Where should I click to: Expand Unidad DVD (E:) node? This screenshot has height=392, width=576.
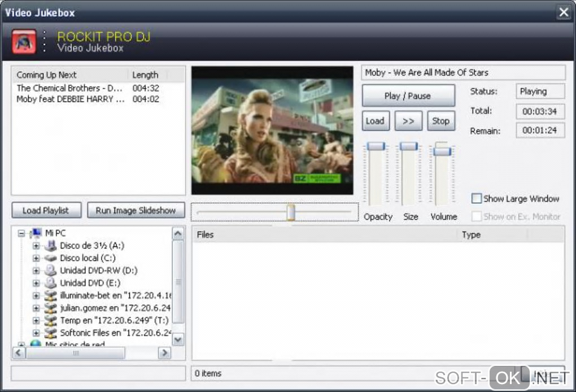[x=36, y=283]
